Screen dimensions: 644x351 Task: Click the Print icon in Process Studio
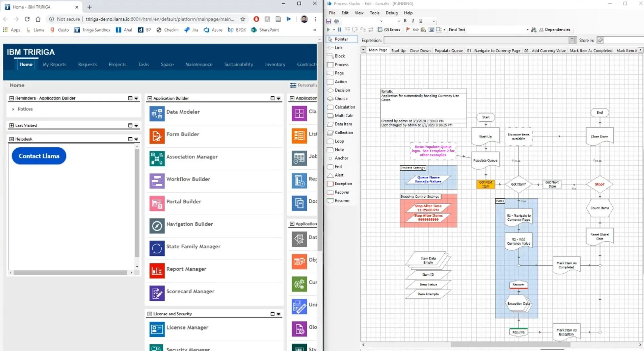click(x=337, y=21)
